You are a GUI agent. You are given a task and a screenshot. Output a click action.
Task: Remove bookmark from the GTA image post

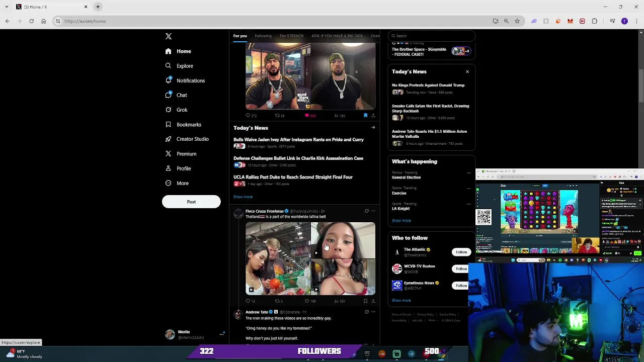point(365,116)
